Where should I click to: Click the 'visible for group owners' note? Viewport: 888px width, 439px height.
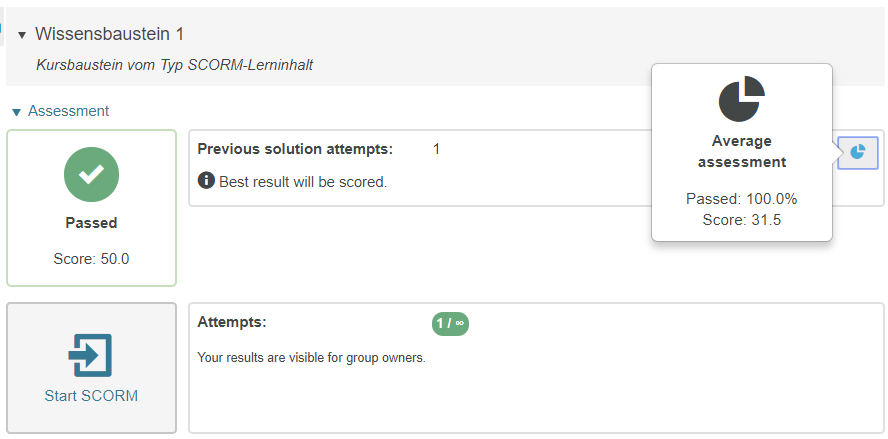[x=311, y=357]
